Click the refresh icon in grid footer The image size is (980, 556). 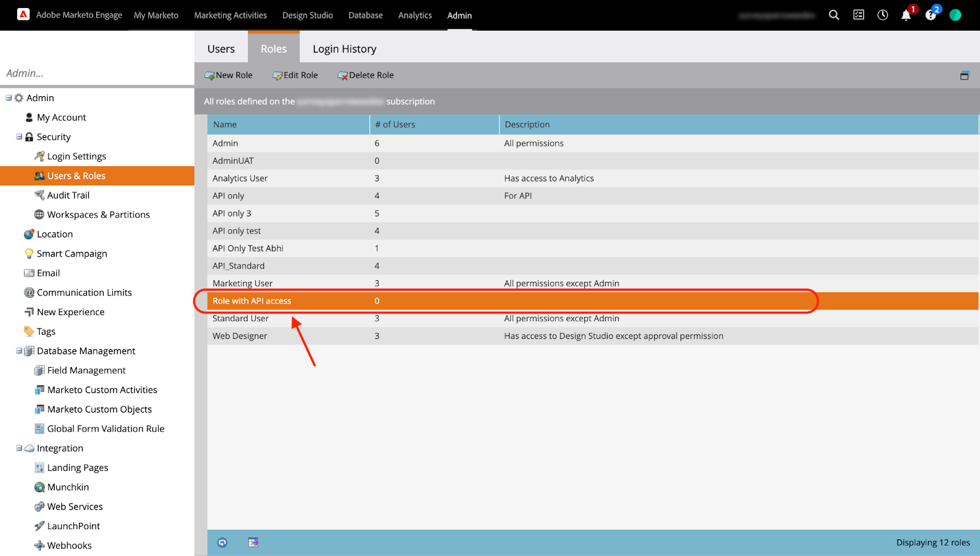coord(222,543)
